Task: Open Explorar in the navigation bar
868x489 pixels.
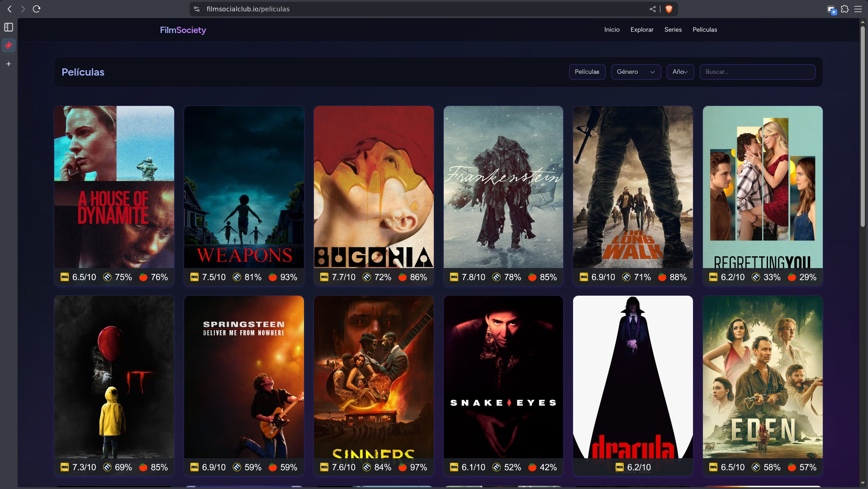Action: (x=641, y=30)
